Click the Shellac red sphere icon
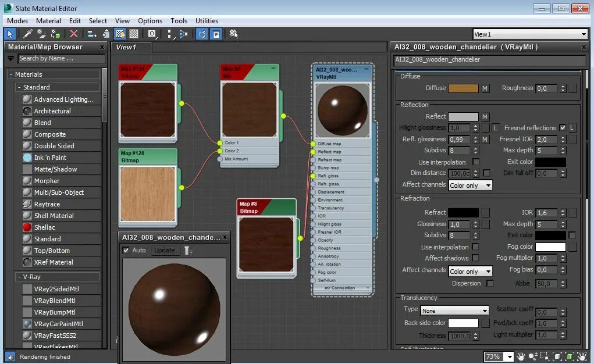The height and width of the screenshot is (364, 594). [x=27, y=227]
